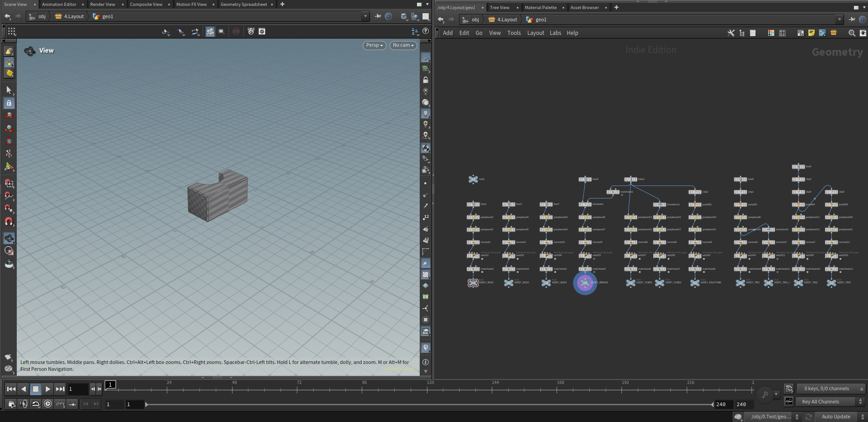Jump to the first frame

tap(11, 389)
